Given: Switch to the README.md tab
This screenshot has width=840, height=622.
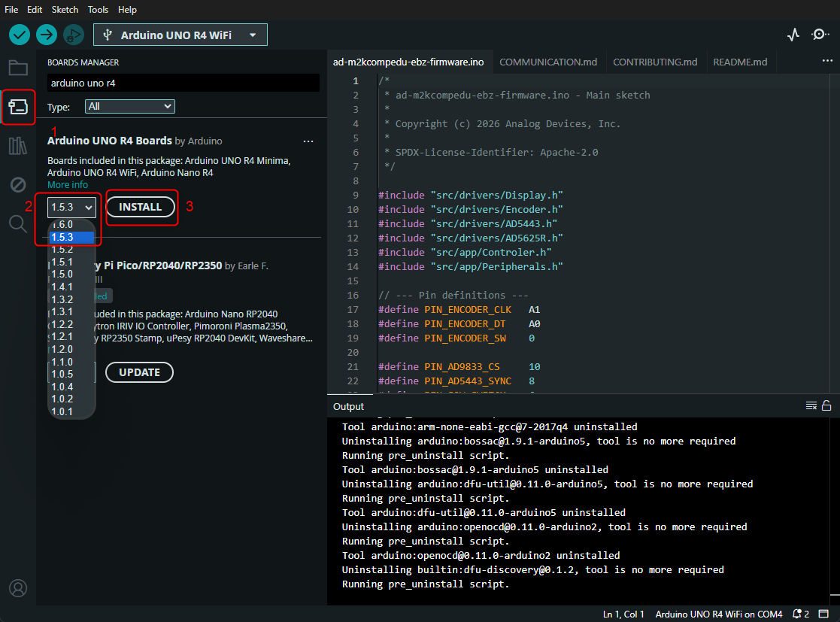Looking at the screenshot, I should click(x=740, y=62).
